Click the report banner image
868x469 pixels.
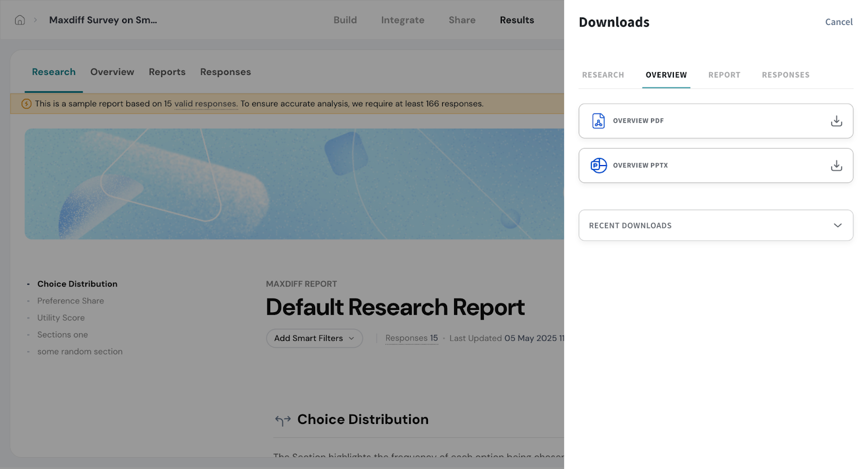294,184
